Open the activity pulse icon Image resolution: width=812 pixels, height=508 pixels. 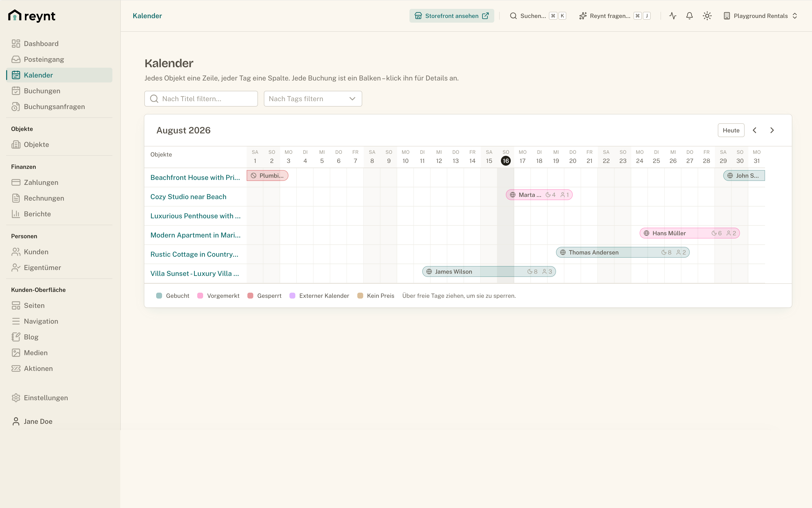(x=672, y=16)
